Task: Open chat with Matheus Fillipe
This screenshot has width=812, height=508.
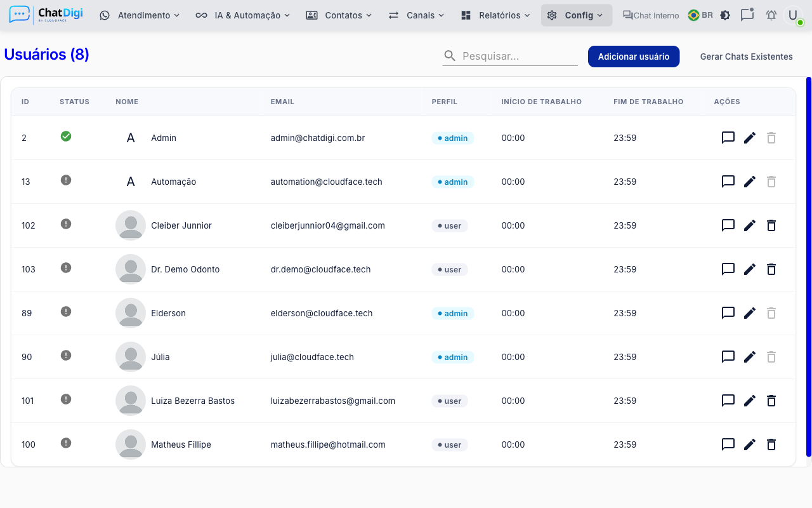Action: tap(728, 444)
